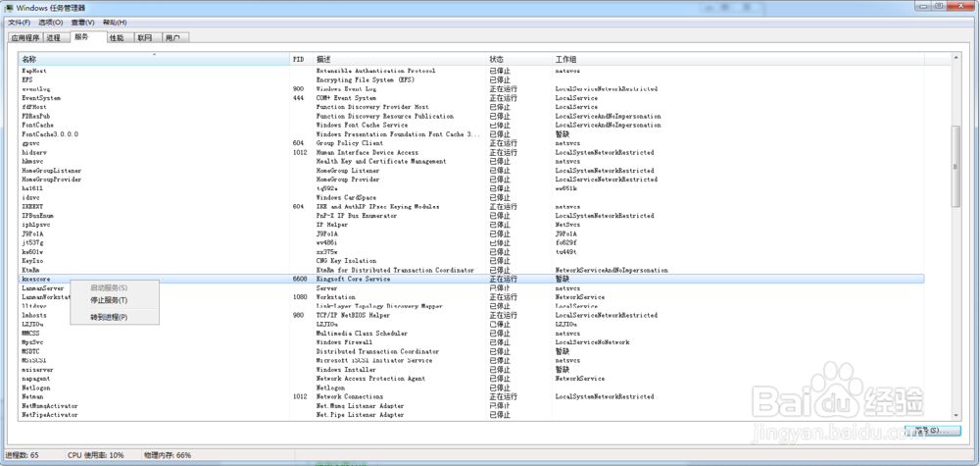Click the Kingsoft Core Service description
The height and width of the screenshot is (466, 980).
(x=353, y=279)
